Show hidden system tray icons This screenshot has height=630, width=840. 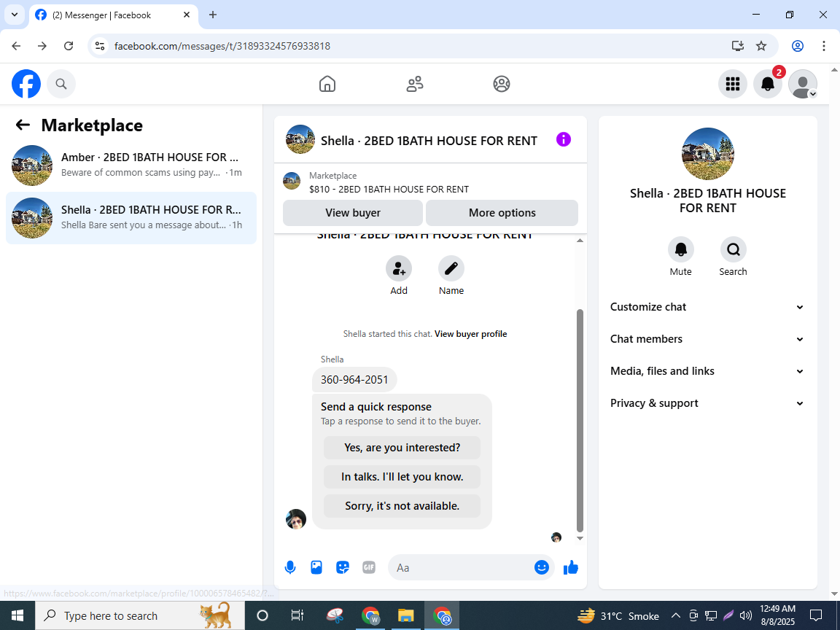click(x=676, y=615)
